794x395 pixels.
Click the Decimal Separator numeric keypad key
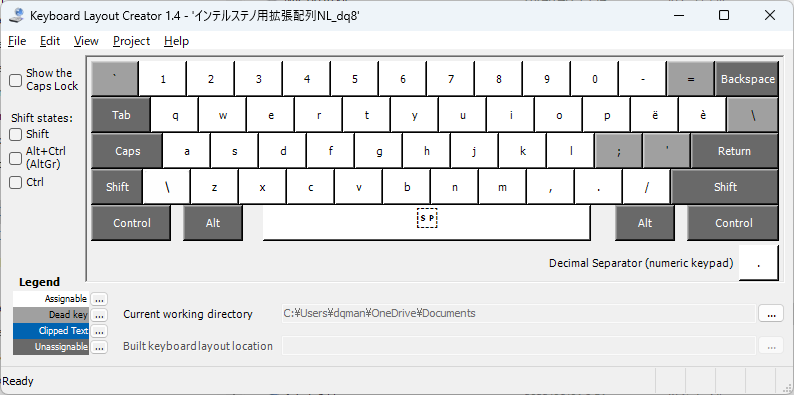point(758,263)
